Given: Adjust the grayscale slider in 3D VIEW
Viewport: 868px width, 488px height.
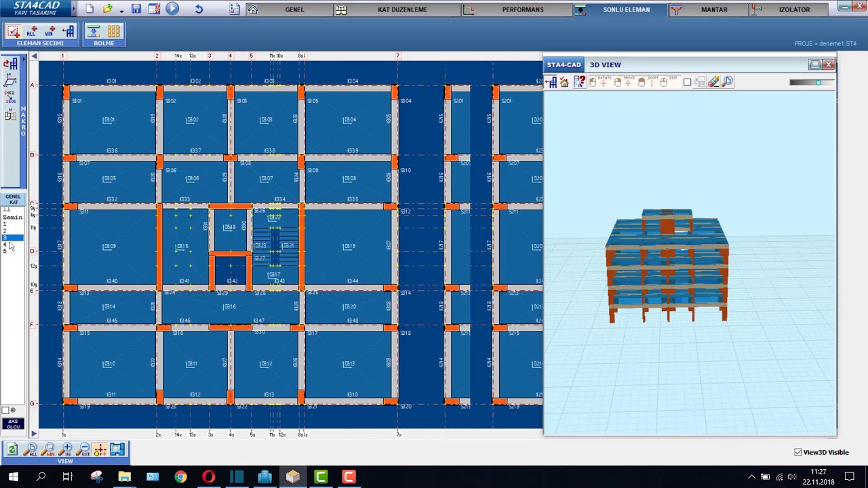Looking at the screenshot, I should point(812,83).
